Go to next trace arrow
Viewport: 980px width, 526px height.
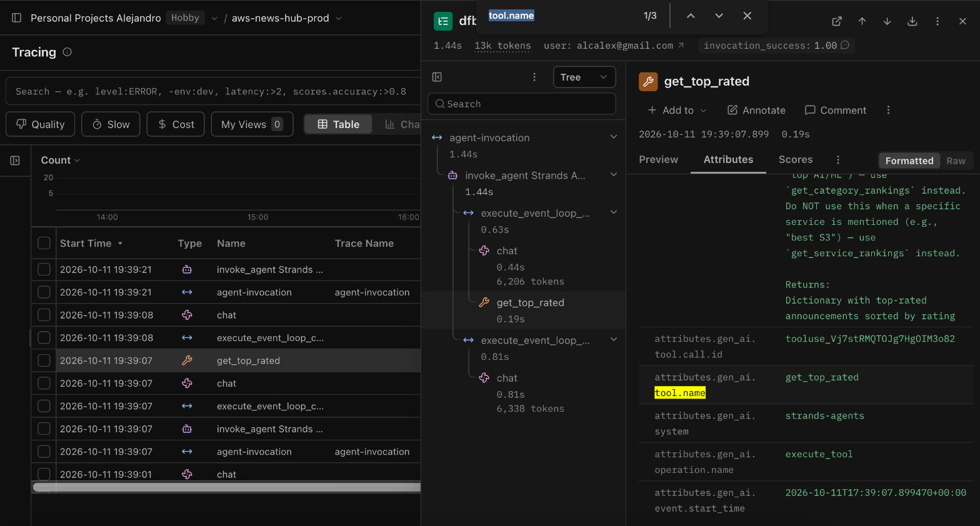click(887, 21)
